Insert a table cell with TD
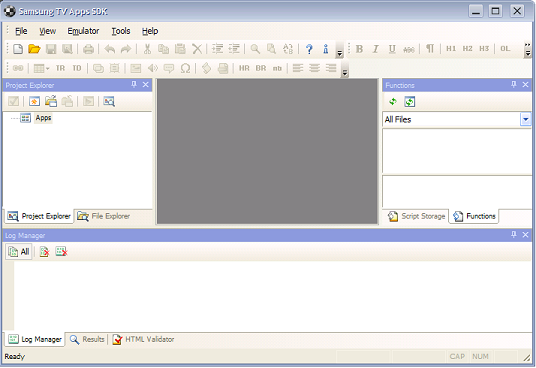The image size is (536, 368). pyautogui.click(x=77, y=68)
